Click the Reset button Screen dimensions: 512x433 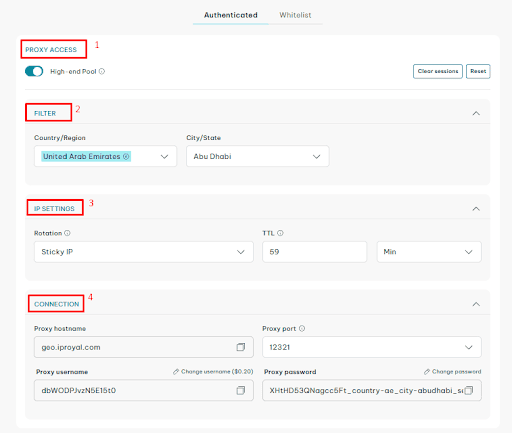pyautogui.click(x=478, y=71)
